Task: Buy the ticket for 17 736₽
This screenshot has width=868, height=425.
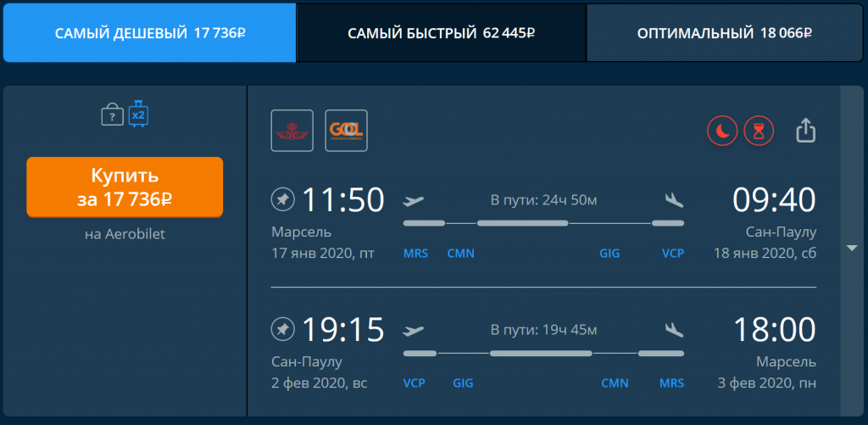Action: pos(125,187)
